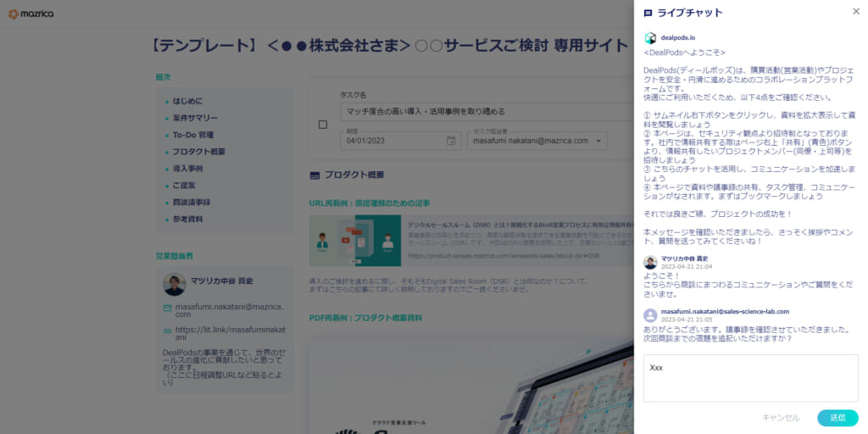Close the live chat panel
This screenshot has width=868, height=434.
click(856, 12)
